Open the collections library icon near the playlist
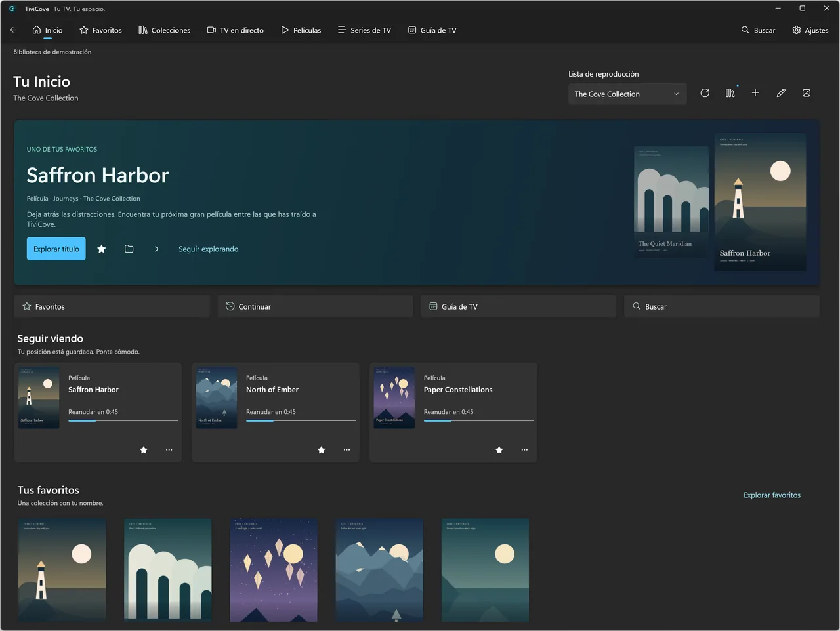Viewport: 840px width, 631px height. pos(730,93)
